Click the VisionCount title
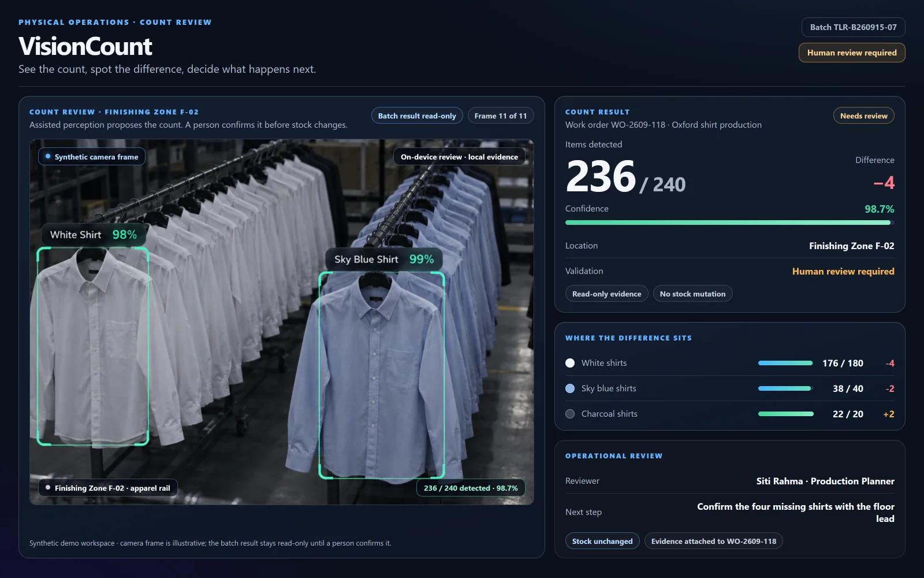The height and width of the screenshot is (578, 924). [x=85, y=46]
